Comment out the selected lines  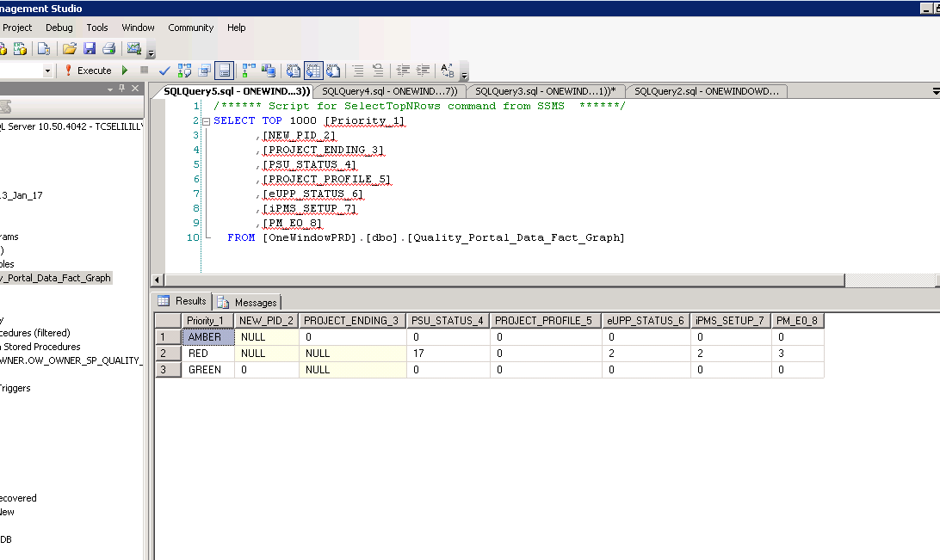(358, 71)
